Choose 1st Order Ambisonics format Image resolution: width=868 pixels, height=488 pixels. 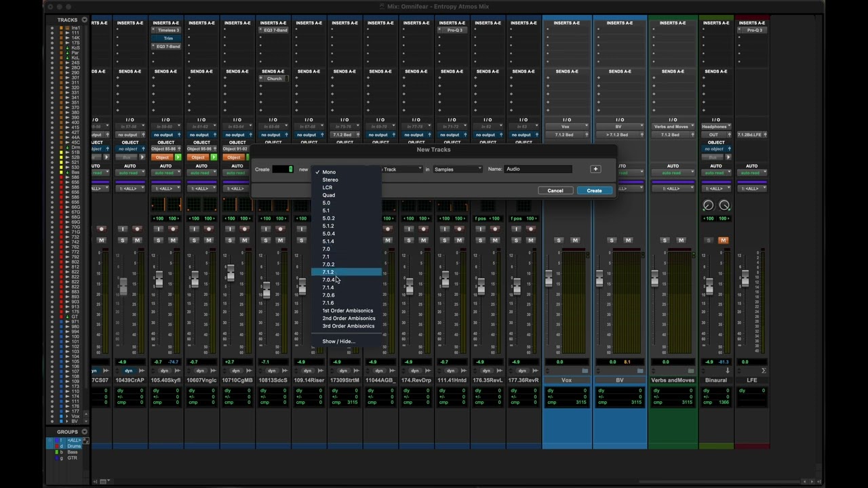347,310
